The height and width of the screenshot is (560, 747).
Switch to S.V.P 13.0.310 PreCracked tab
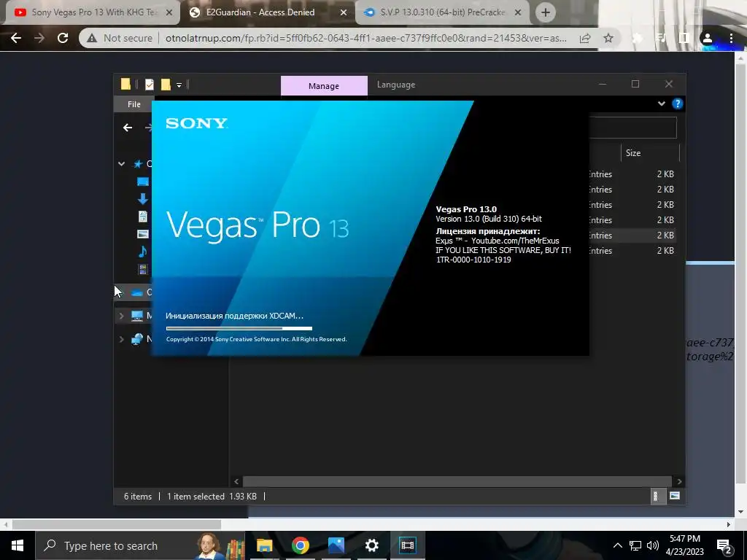tap(441, 12)
